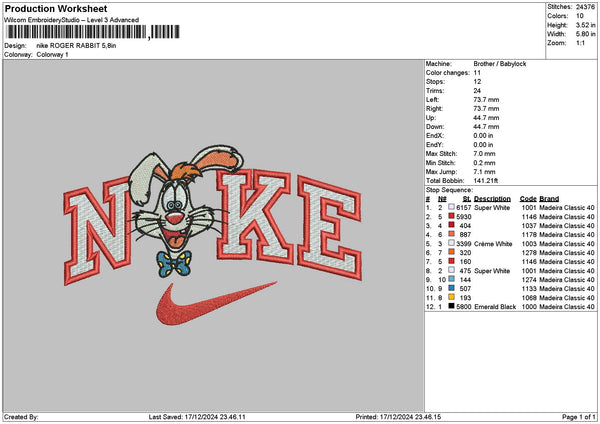
Task: Click the thread code 1037
Action: 529,225
